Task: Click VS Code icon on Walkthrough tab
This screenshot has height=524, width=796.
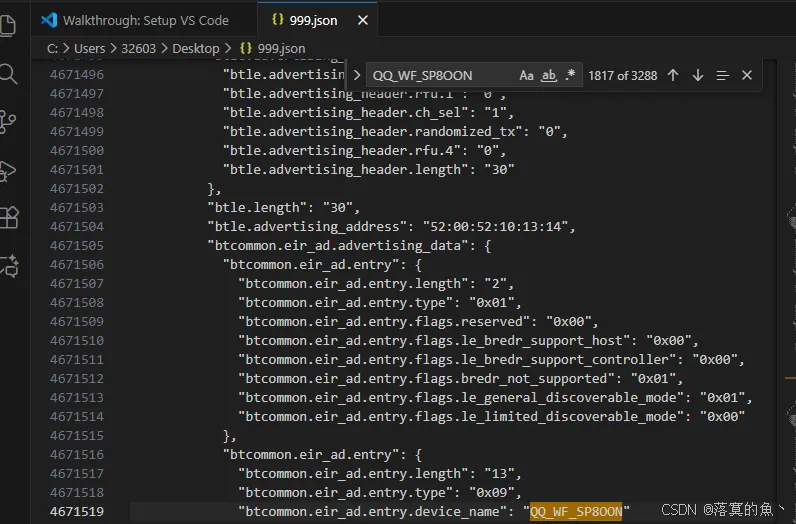Action: click(49, 20)
